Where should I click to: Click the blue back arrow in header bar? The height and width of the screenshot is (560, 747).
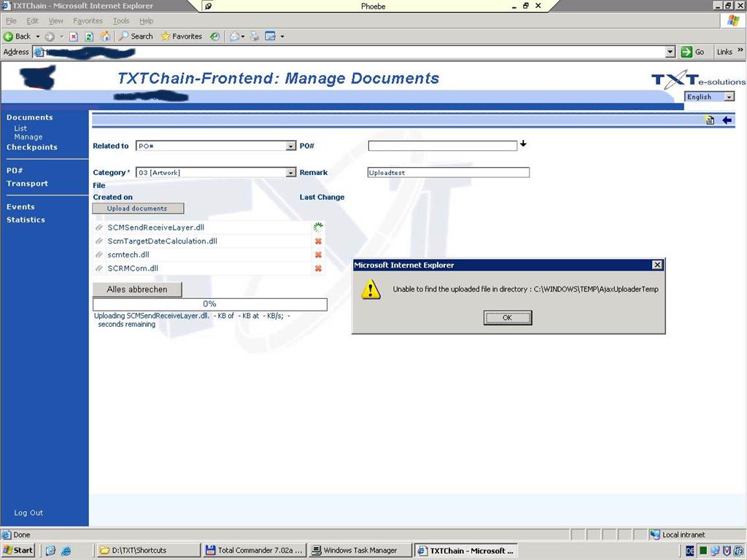[x=727, y=120]
